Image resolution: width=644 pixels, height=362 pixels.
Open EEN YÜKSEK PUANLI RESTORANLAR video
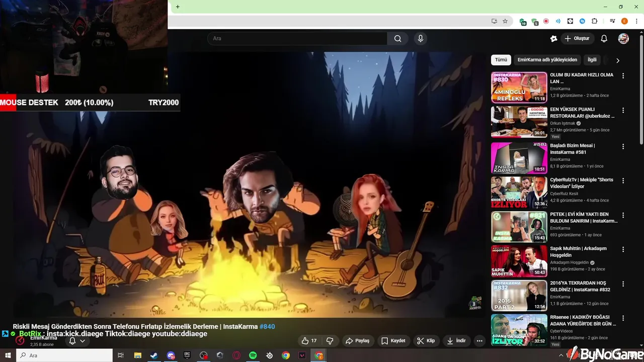coord(582,113)
